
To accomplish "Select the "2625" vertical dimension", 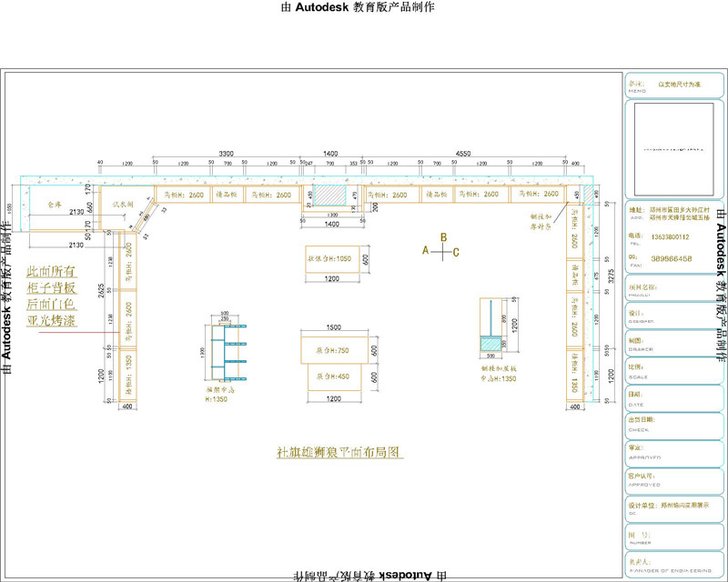I will click(x=102, y=290).
